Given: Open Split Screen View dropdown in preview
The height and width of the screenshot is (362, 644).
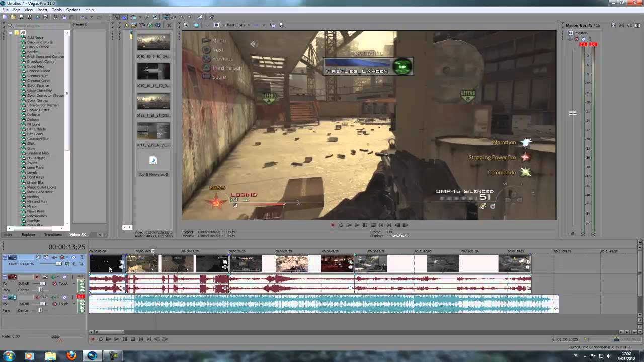Looking at the screenshot, I should (x=224, y=25).
